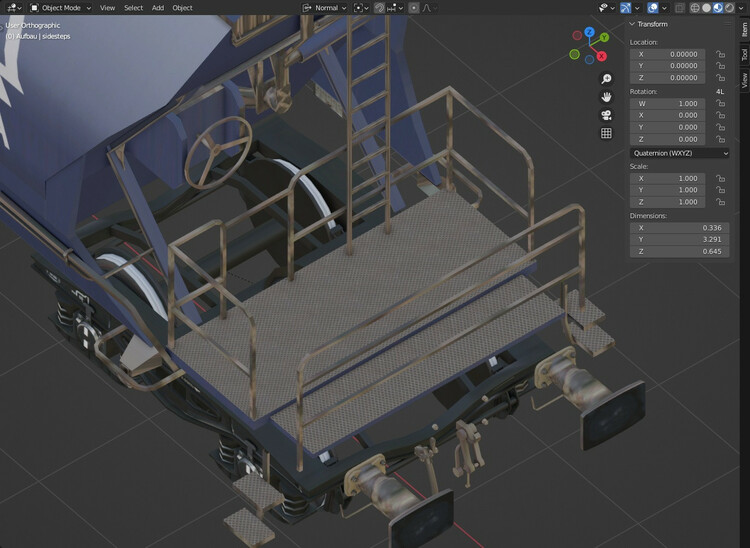The height and width of the screenshot is (548, 750).
Task: Open the Select menu
Action: [133, 8]
